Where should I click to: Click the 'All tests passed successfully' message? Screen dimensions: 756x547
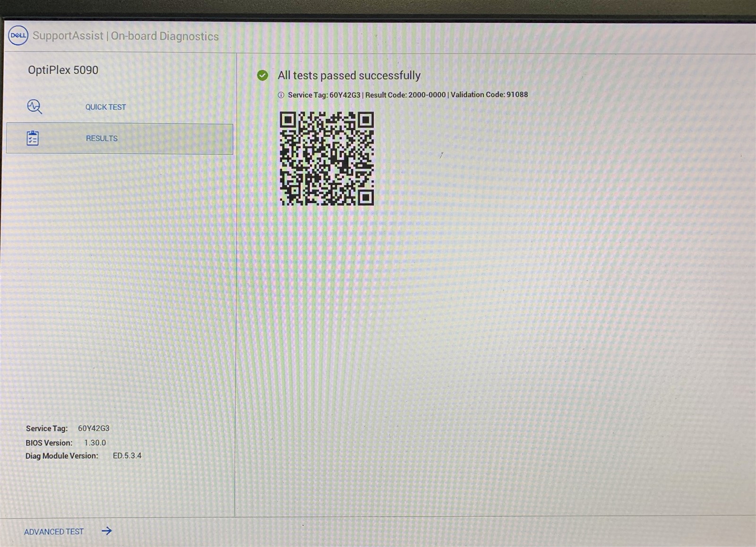point(349,76)
